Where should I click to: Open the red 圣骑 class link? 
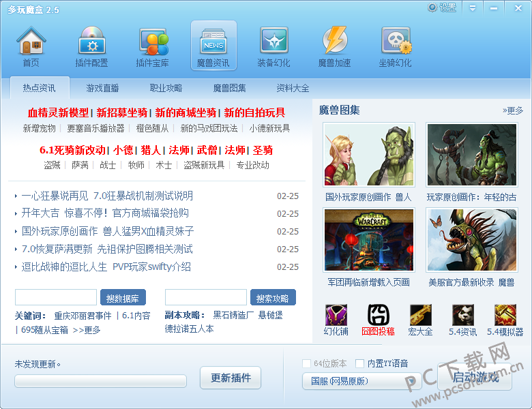click(x=263, y=150)
